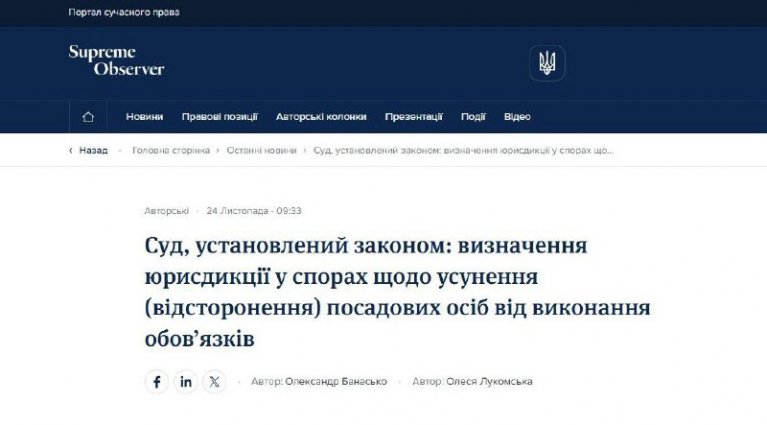Select Правові позиції in navigation bar
The width and height of the screenshot is (767, 425).
(219, 117)
